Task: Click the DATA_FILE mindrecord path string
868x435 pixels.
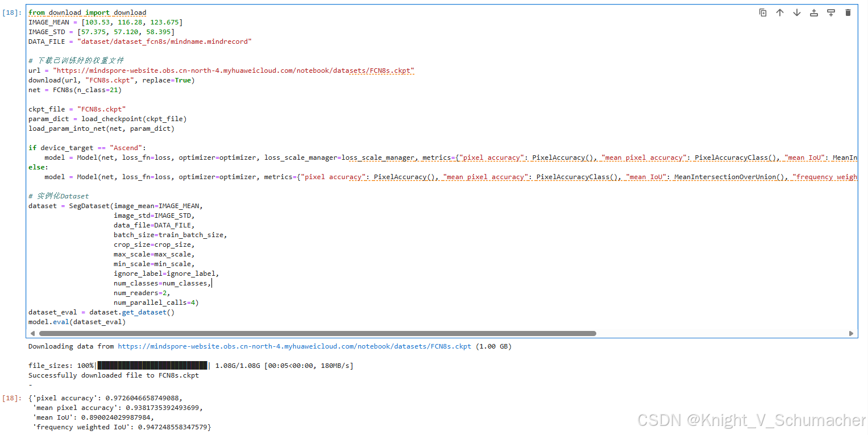Action: (x=165, y=42)
